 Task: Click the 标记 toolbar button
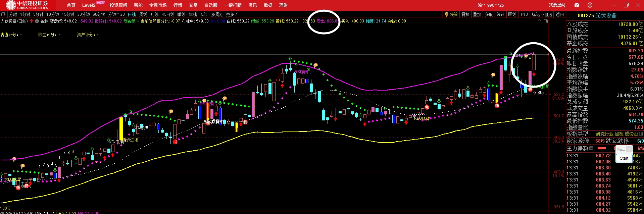[x=536, y=14]
